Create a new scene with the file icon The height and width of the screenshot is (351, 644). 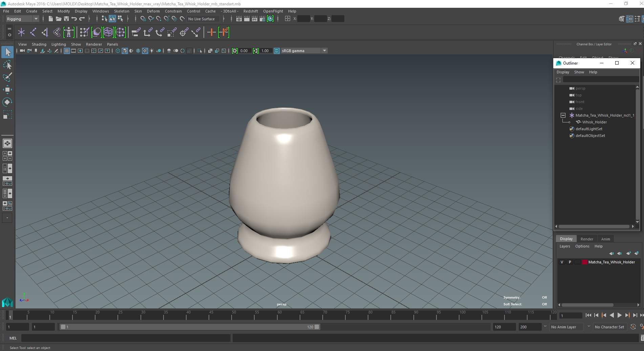(50, 19)
